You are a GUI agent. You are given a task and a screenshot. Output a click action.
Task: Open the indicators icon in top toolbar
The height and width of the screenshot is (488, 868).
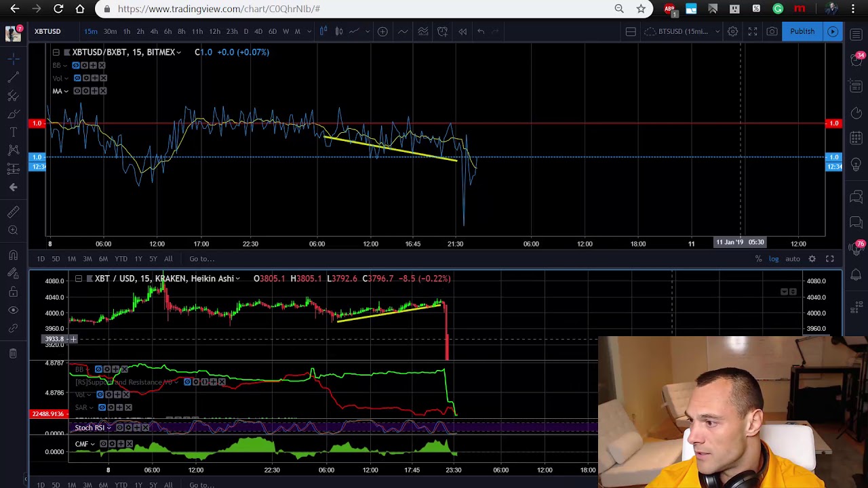coord(403,31)
